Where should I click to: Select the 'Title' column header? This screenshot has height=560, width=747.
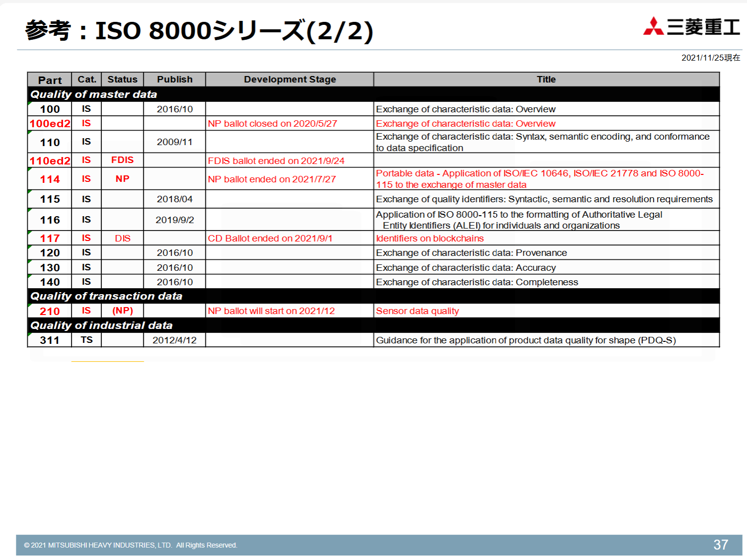[x=546, y=80]
